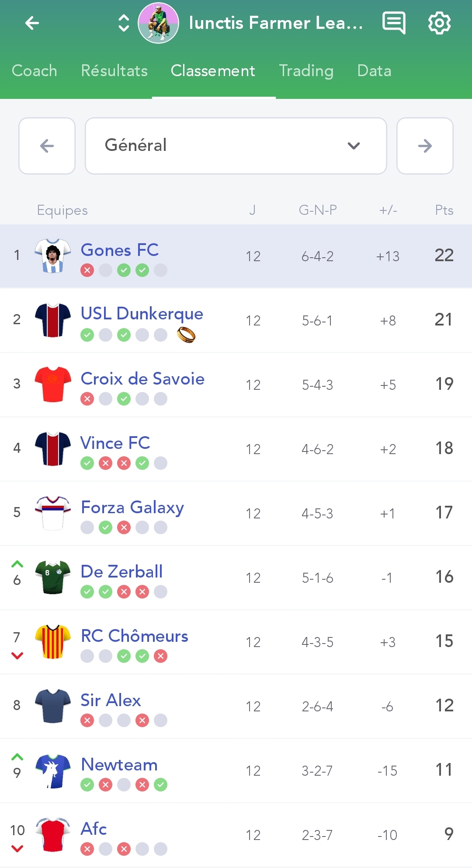Click the gold ring icon next to USL Dunkerque
Image resolution: width=472 pixels, height=868 pixels.
click(186, 335)
